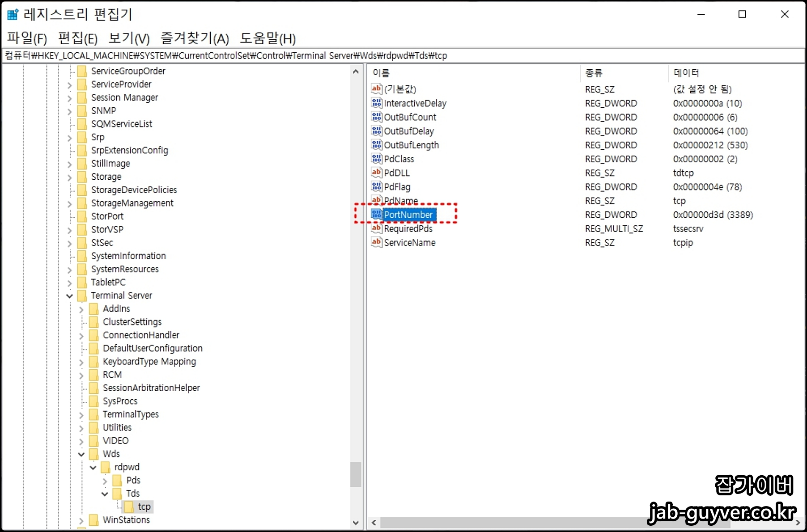Click the DWORD icon beside PortNumber
This screenshot has height=532, width=807.
pyautogui.click(x=377, y=215)
